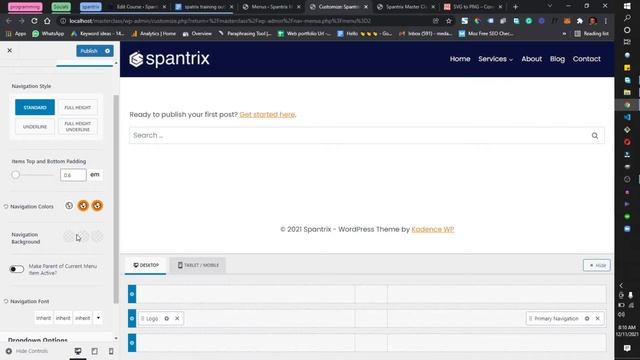The image size is (640, 360).
Task: Bookmark this page with the star
Action: [449, 21]
